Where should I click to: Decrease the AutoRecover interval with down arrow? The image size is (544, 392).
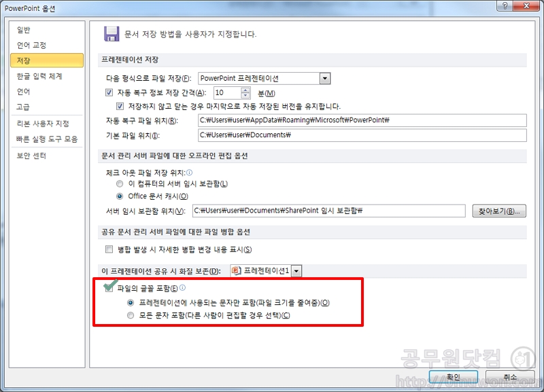(245, 96)
